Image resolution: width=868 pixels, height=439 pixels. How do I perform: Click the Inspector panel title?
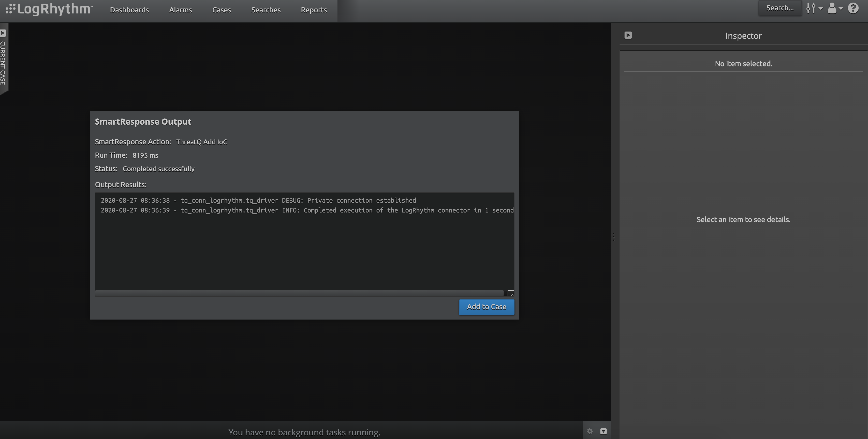click(x=743, y=36)
